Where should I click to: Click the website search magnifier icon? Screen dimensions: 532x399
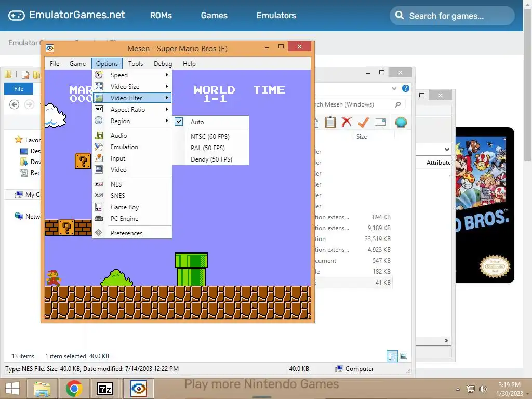[x=400, y=15]
